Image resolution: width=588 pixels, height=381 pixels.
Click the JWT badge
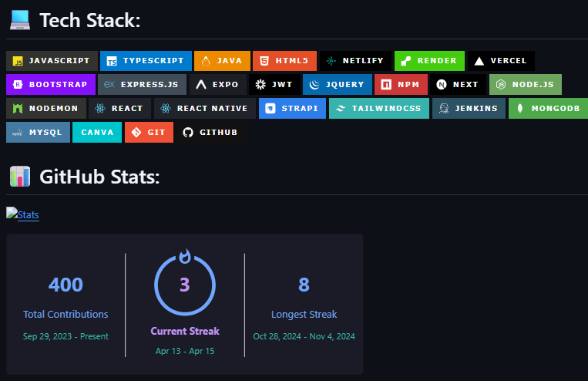tap(274, 85)
